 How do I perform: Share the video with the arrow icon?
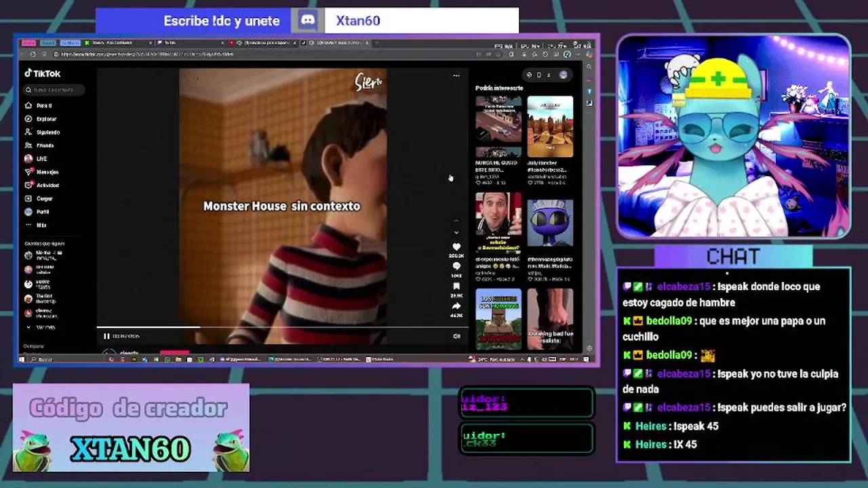[456, 306]
